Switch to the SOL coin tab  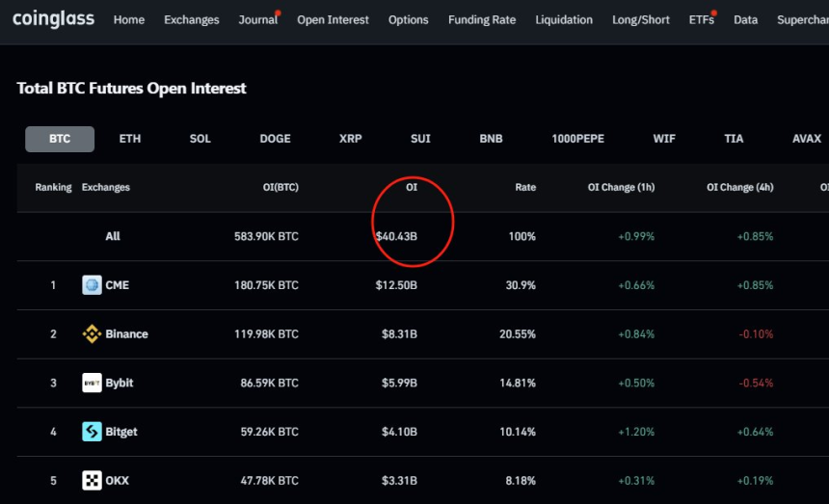[200, 139]
